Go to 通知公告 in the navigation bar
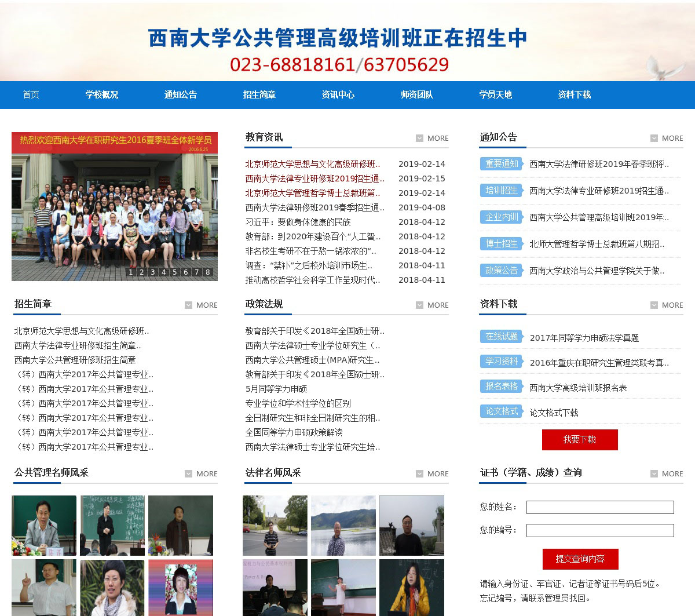Viewport: 695px width, 616px height. pos(181,94)
